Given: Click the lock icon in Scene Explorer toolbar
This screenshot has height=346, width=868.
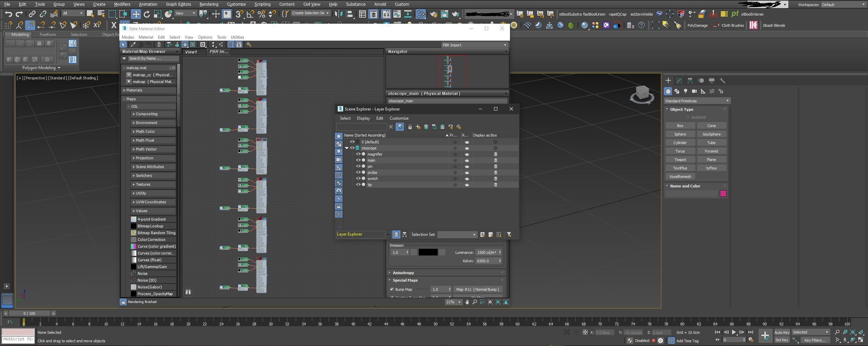Looking at the screenshot, I should (x=410, y=127).
